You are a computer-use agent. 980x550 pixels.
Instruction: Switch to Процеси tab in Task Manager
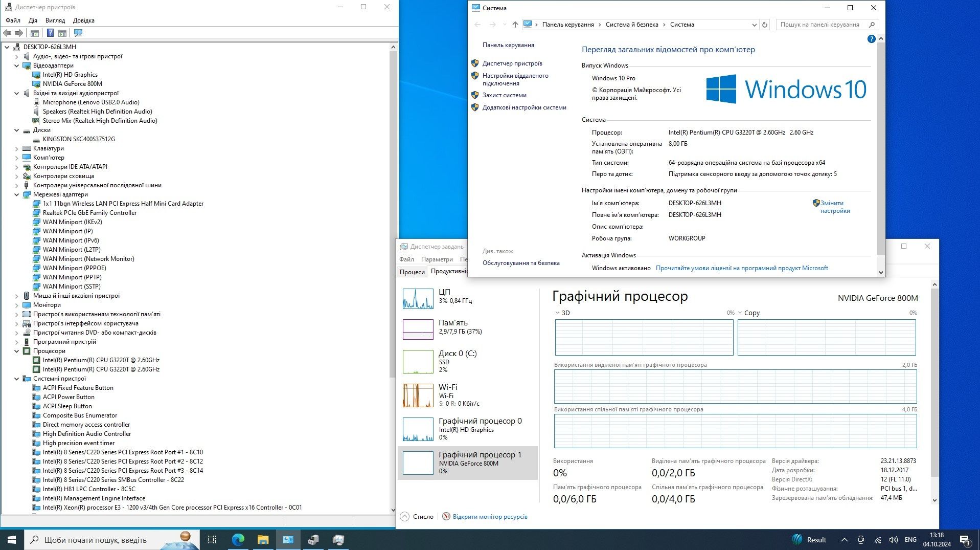click(x=412, y=272)
